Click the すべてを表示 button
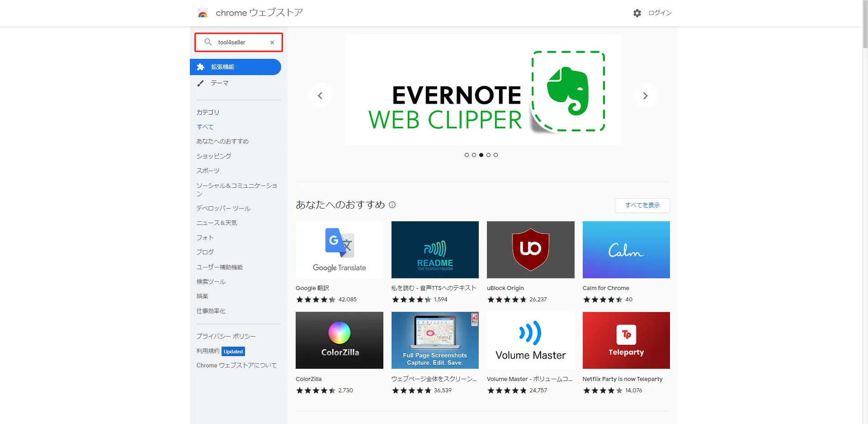 pos(642,205)
